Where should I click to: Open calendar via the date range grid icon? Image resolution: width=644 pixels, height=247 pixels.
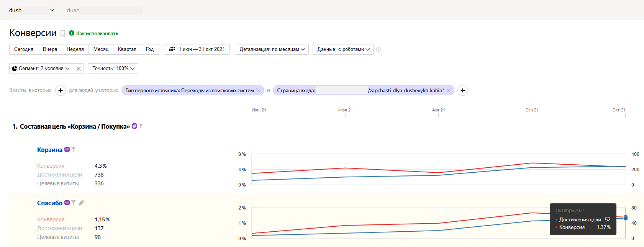click(172, 49)
